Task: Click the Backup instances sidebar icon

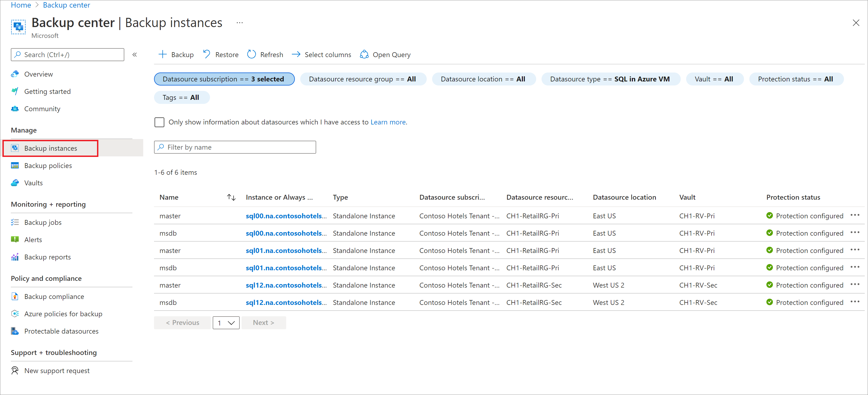Action: [15, 148]
